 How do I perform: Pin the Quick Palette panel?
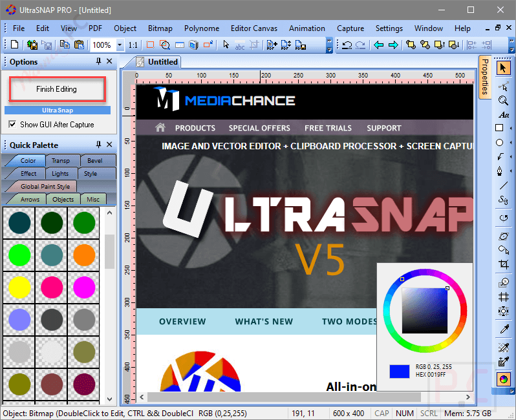pyautogui.click(x=98, y=144)
